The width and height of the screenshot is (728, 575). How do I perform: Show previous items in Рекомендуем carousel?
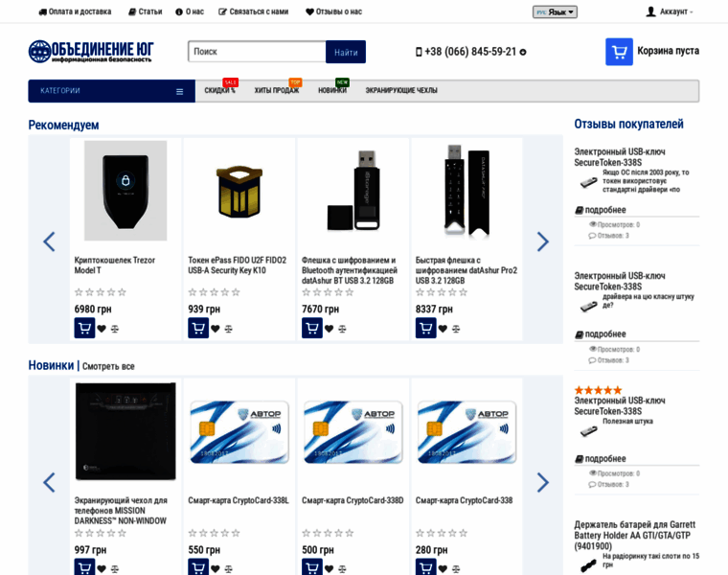coord(49,241)
